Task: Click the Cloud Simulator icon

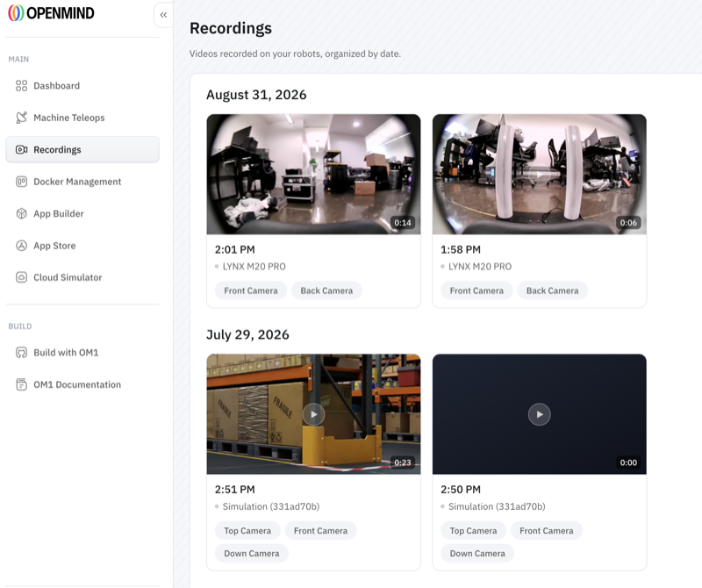Action: [21, 277]
